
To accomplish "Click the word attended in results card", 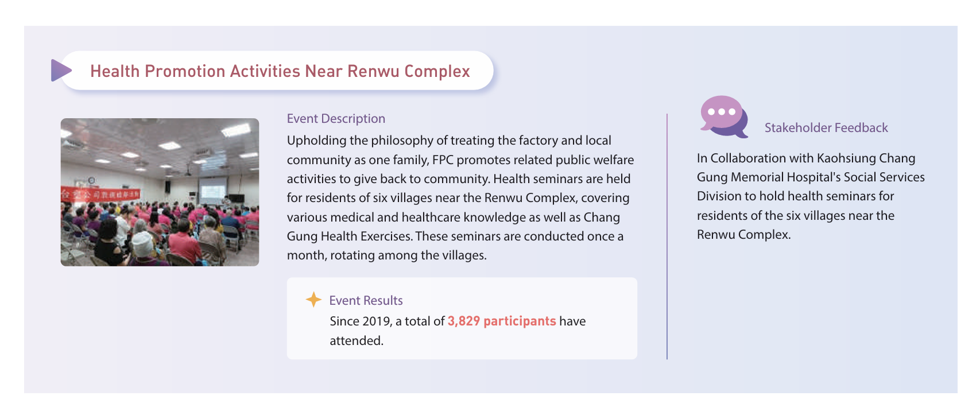I will [x=356, y=341].
